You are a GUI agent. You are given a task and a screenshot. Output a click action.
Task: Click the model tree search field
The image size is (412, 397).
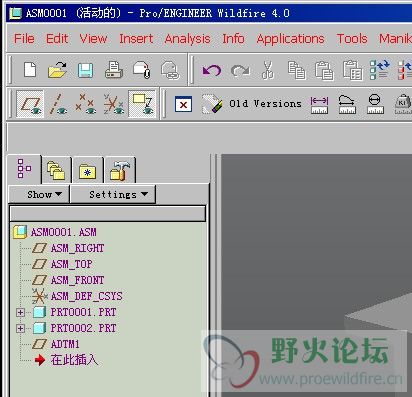tap(108, 214)
